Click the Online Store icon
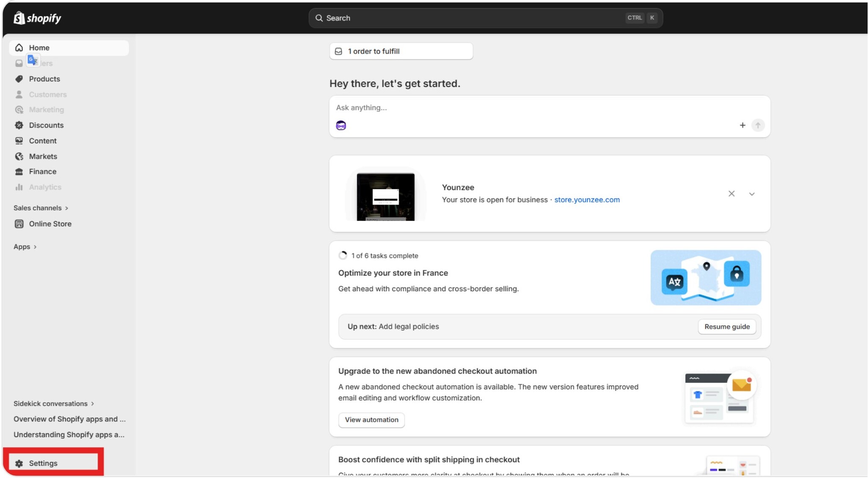Image resolution: width=868 pixels, height=478 pixels. point(19,224)
